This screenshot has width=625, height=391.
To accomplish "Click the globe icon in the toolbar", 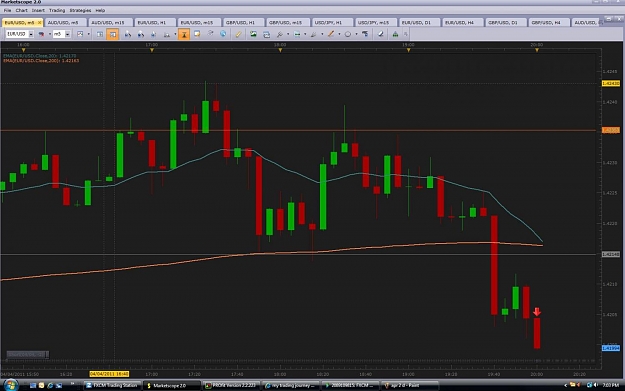I will tap(223, 34).
